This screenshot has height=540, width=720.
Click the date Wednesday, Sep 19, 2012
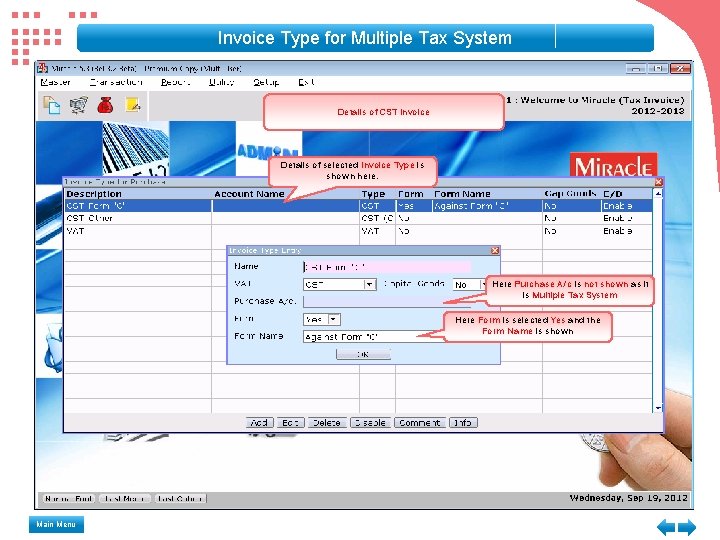pyautogui.click(x=629, y=498)
